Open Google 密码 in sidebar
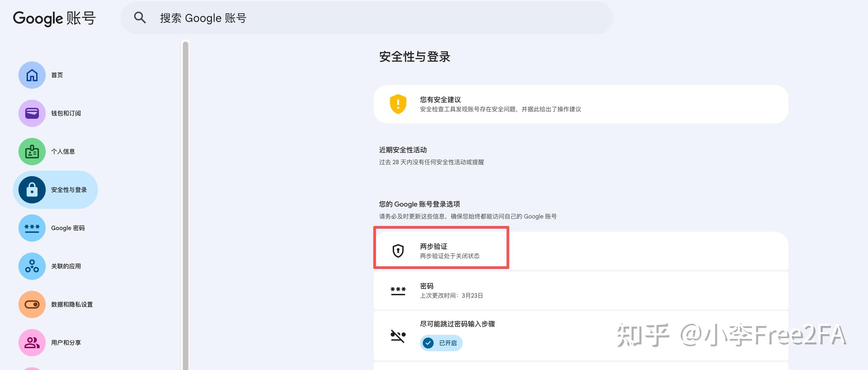The width and height of the screenshot is (868, 370). [x=68, y=228]
